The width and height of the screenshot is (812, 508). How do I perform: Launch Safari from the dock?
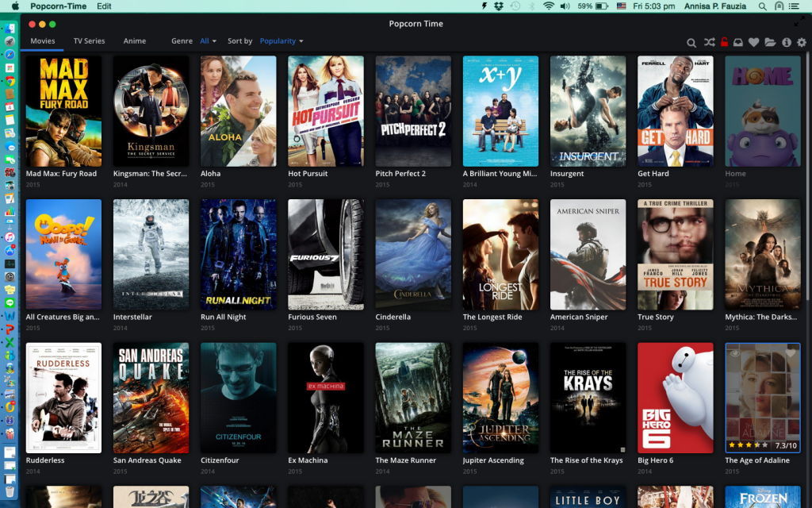tap(10, 55)
